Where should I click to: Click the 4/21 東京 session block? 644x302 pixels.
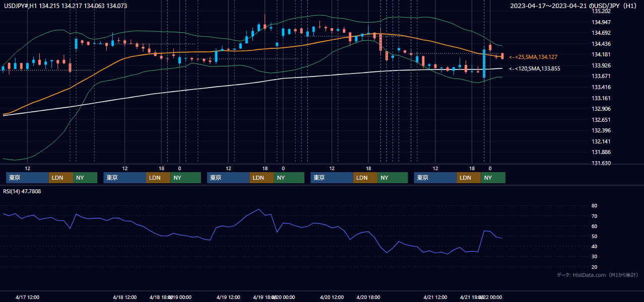click(435, 178)
